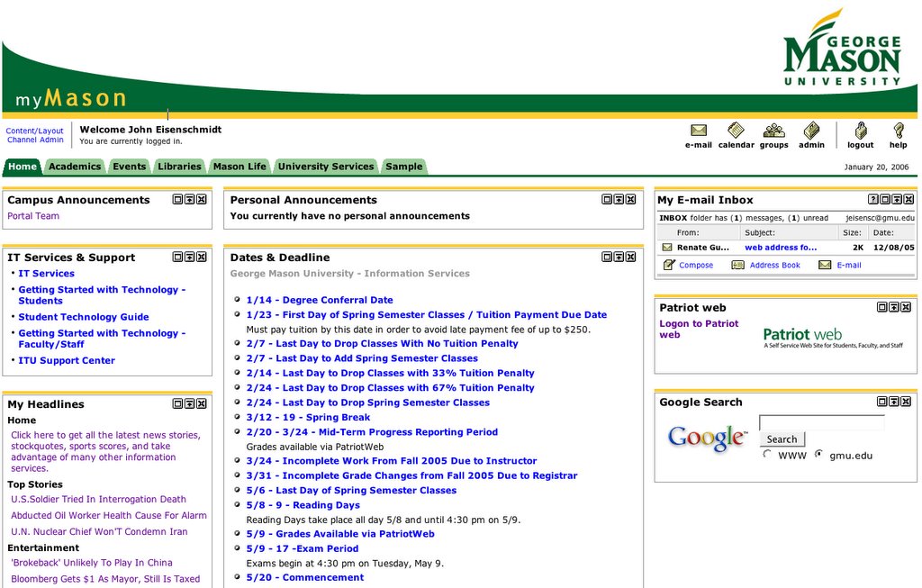Click the help icon on My E-mail Inbox
This screenshot has width=922, height=588.
point(873,199)
